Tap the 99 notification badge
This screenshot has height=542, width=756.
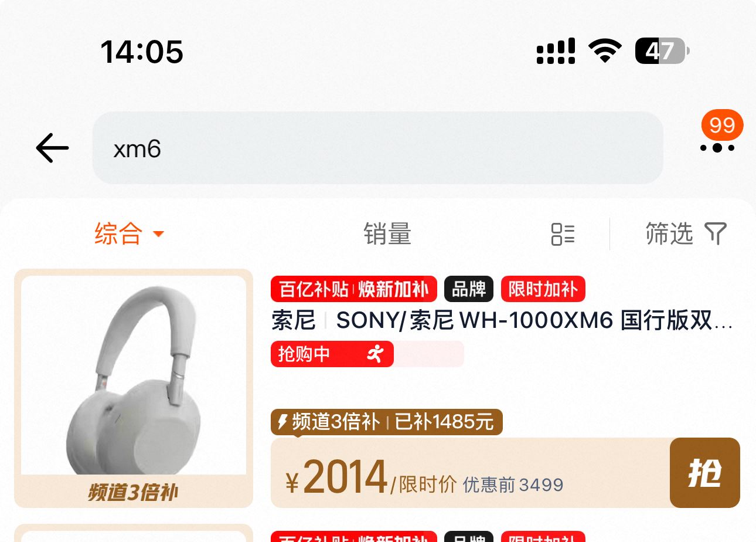[x=722, y=125]
